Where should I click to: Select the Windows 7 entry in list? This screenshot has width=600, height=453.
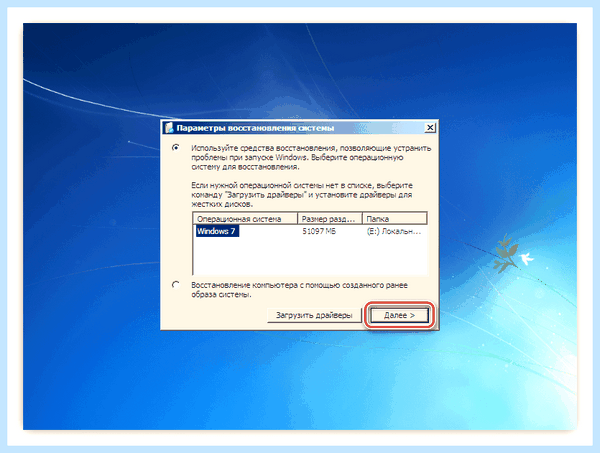point(217,231)
